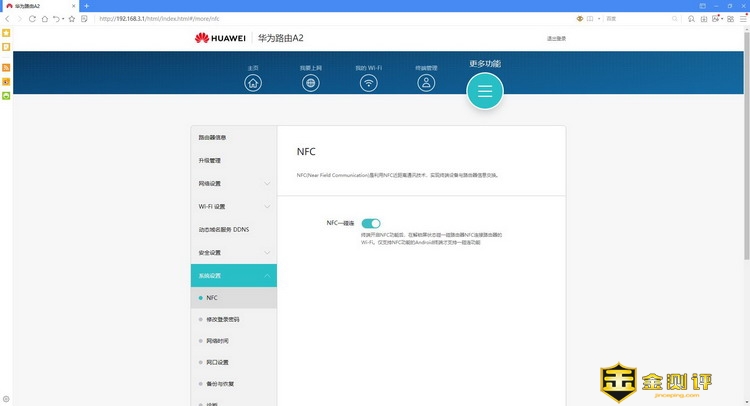Open the 主页 home icon
Viewport: 750px width, 406px height.
pyautogui.click(x=253, y=83)
